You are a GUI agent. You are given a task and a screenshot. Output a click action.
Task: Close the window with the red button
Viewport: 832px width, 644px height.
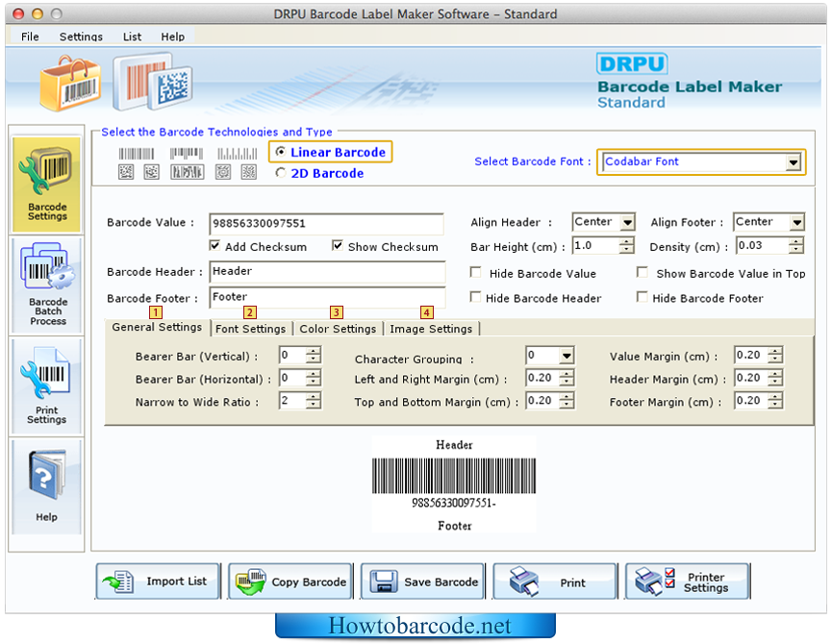pyautogui.click(x=18, y=13)
